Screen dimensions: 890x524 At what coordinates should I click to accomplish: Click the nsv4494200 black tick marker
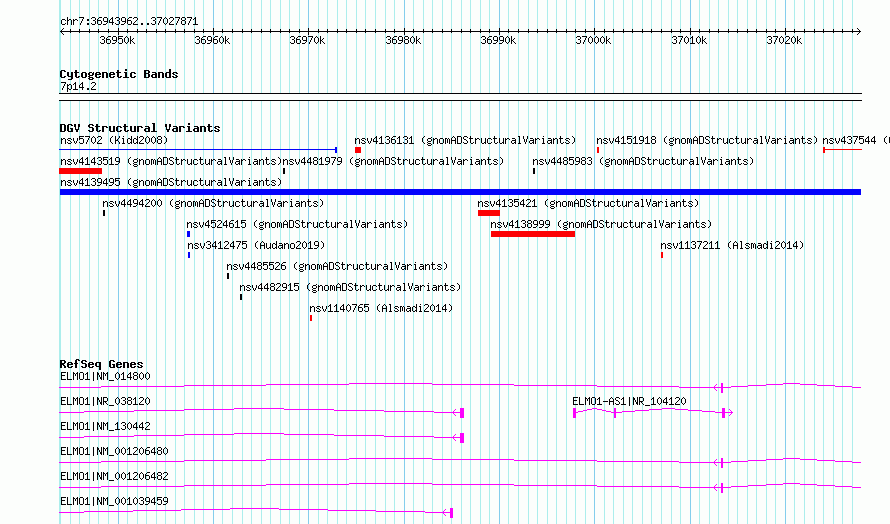pos(104,213)
